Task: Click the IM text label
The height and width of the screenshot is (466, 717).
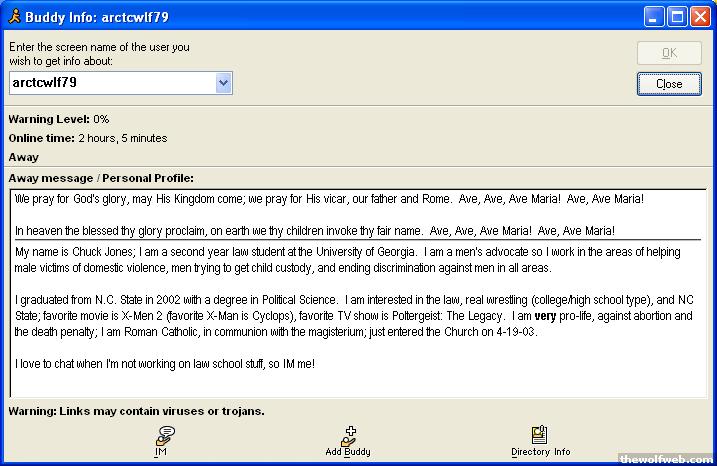Action: (160, 452)
